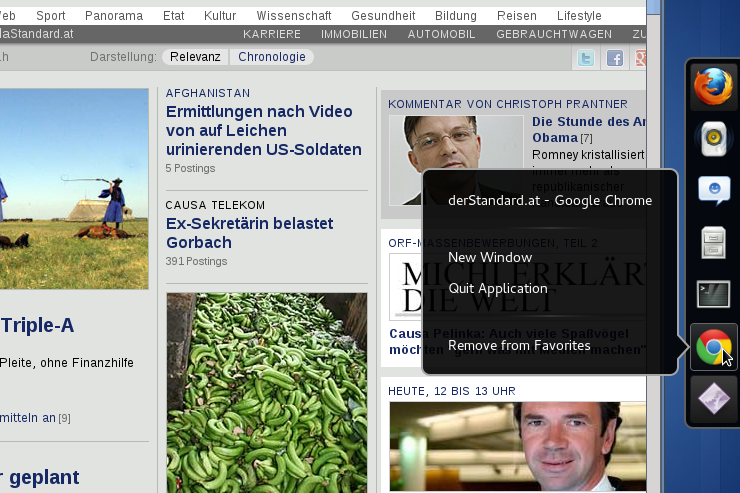The height and width of the screenshot is (493, 740).
Task: Open the chat messenger dock icon
Action: click(x=713, y=190)
